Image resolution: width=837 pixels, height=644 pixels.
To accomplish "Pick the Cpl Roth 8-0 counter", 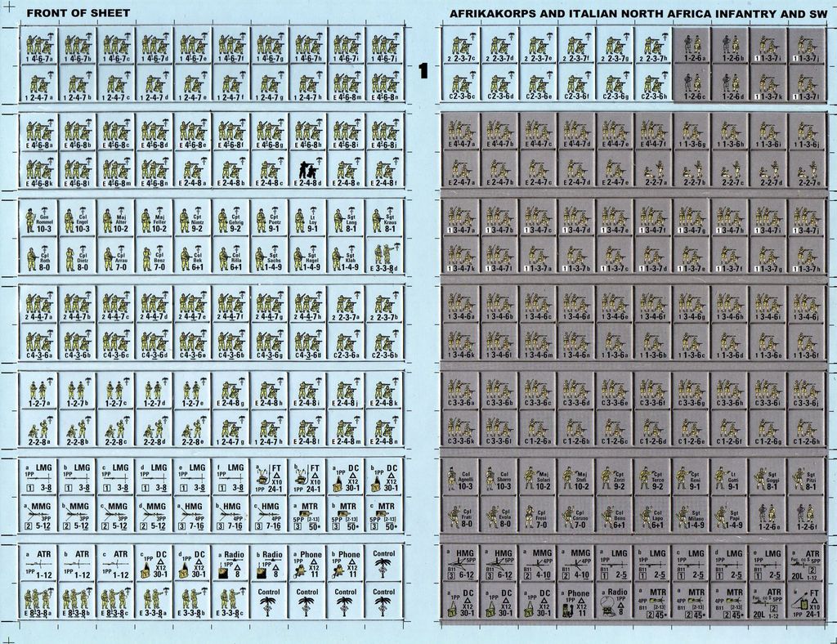I will [39, 257].
